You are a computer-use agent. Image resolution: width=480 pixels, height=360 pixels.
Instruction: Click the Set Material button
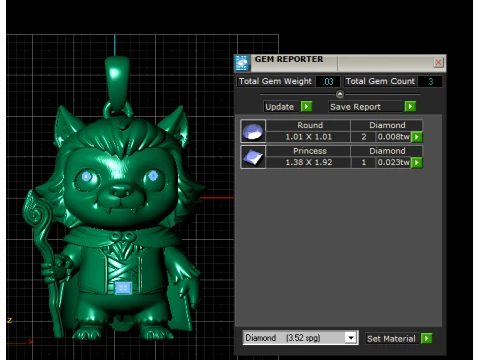(391, 339)
